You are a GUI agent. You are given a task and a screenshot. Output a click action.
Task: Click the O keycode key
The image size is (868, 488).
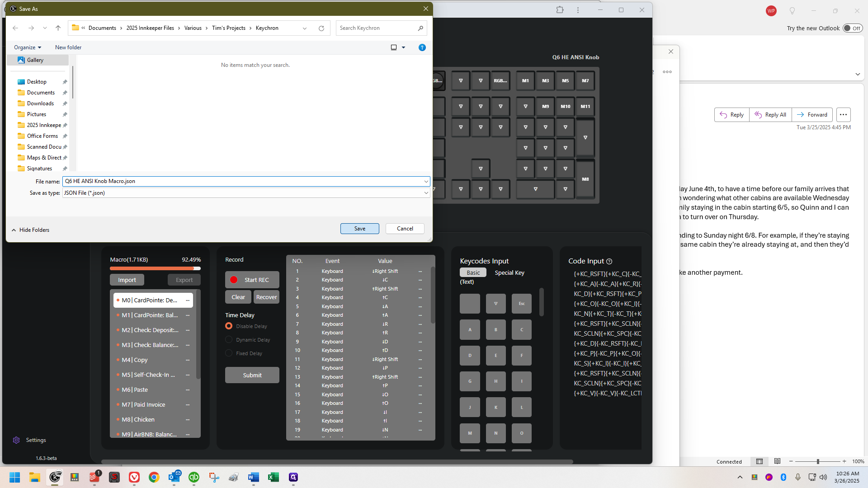tap(522, 433)
